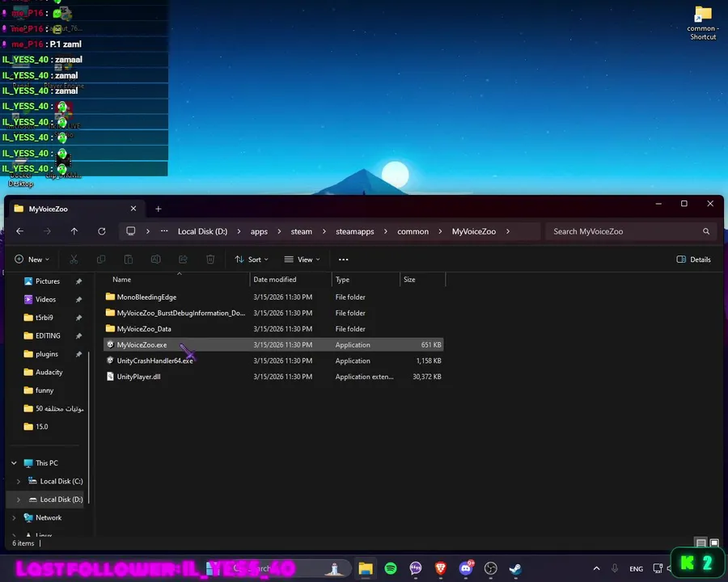Click the Copy icon in toolbar
Screen dimensions: 728x582
pyautogui.click(x=101, y=259)
